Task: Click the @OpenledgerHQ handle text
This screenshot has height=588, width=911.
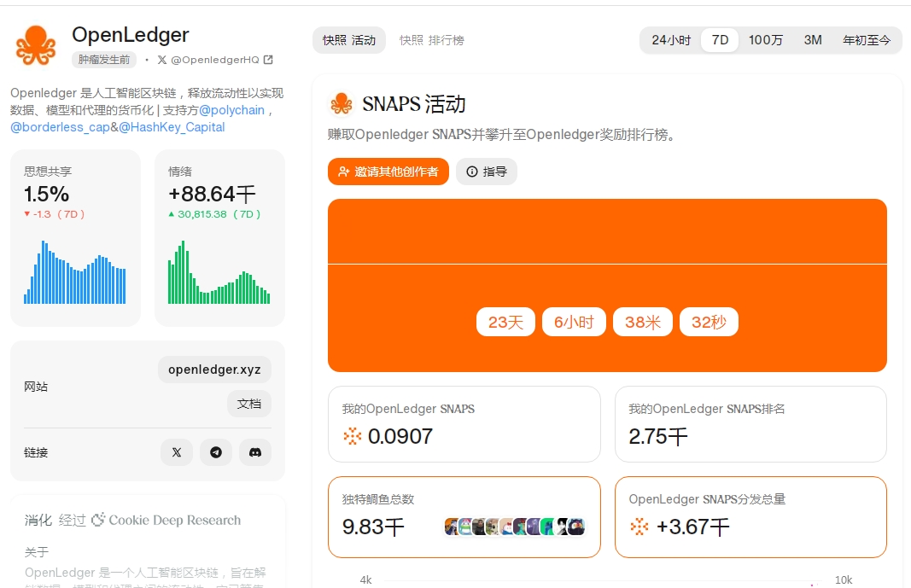Action: 215,60
